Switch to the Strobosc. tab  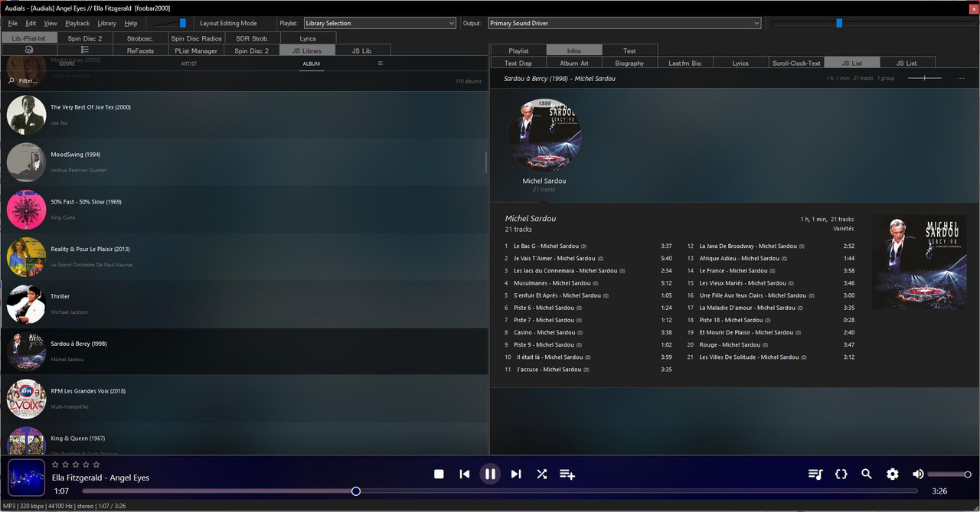[x=140, y=38]
